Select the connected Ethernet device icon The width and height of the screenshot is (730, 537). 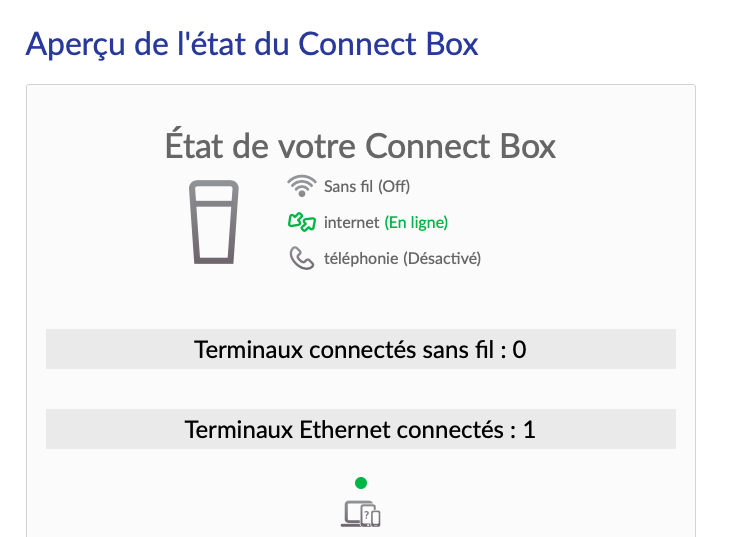359,514
